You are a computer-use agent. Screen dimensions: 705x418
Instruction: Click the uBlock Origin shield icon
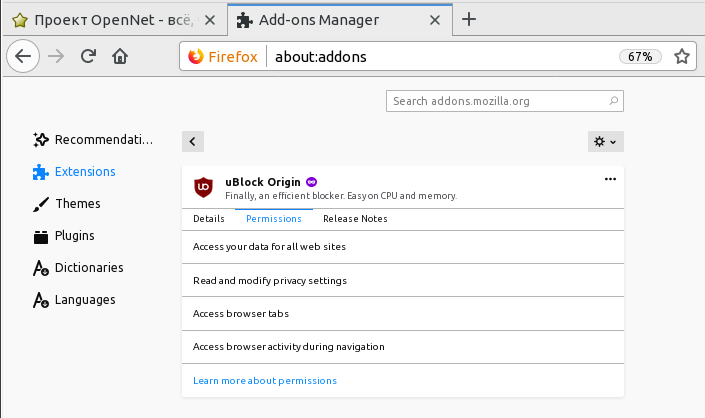203,186
